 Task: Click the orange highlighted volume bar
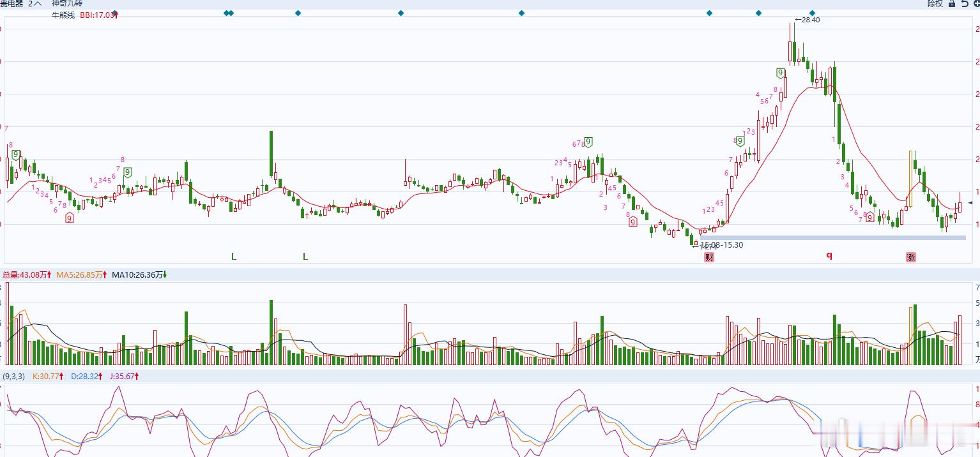911,336
